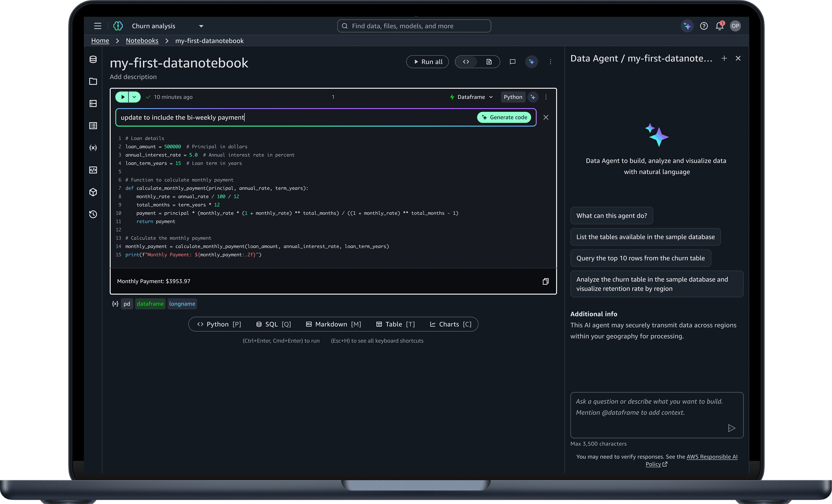Screen dimensions: 832x504
Task: Open the database icon in left sidebar
Action: pos(93,60)
